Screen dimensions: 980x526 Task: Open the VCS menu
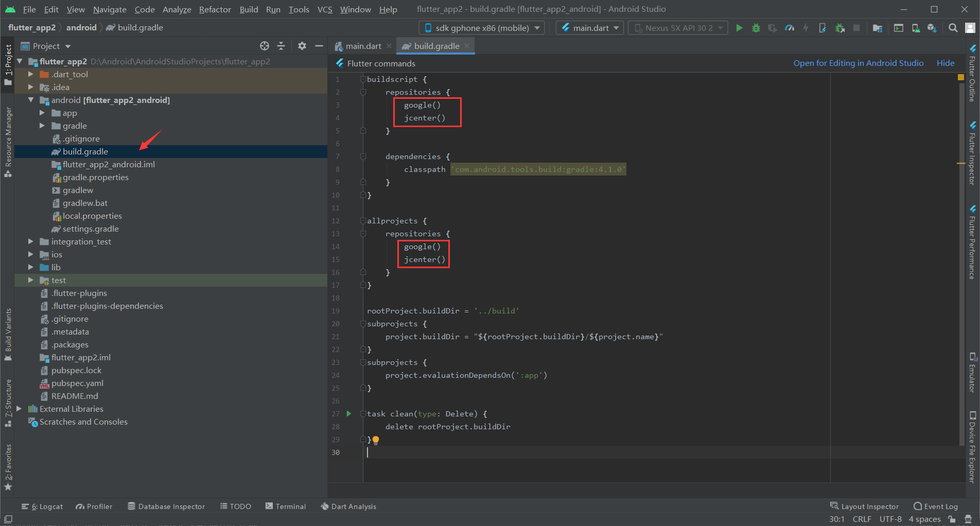pos(325,9)
